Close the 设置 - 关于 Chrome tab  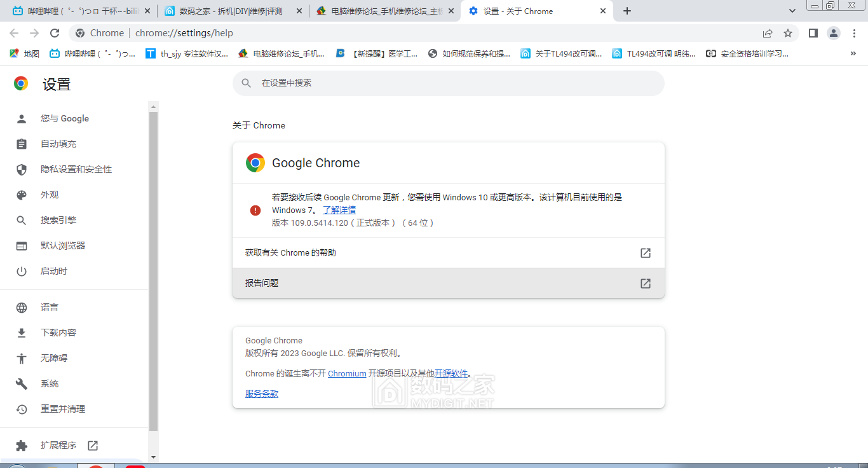tap(603, 11)
